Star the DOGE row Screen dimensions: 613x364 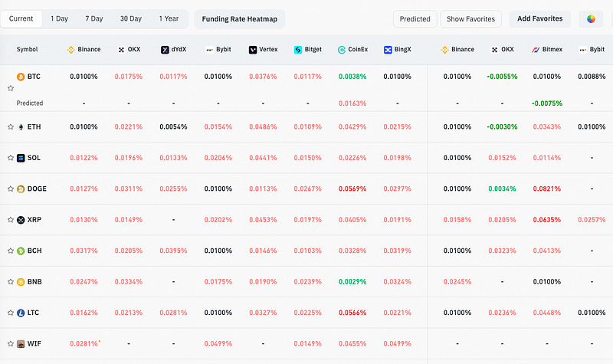tap(11, 189)
